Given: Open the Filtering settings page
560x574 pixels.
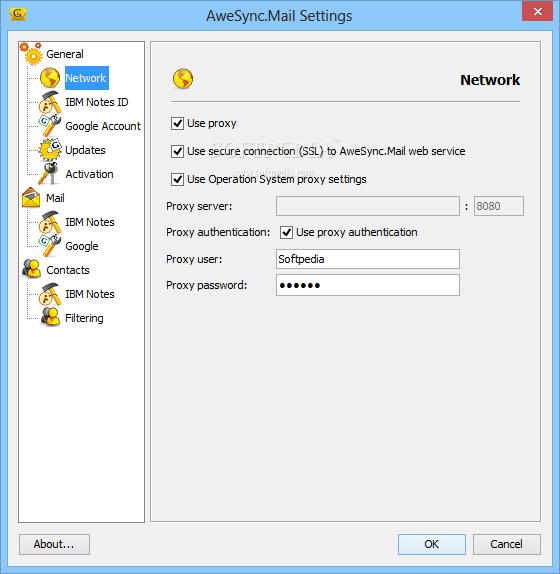Looking at the screenshot, I should pyautogui.click(x=84, y=318).
